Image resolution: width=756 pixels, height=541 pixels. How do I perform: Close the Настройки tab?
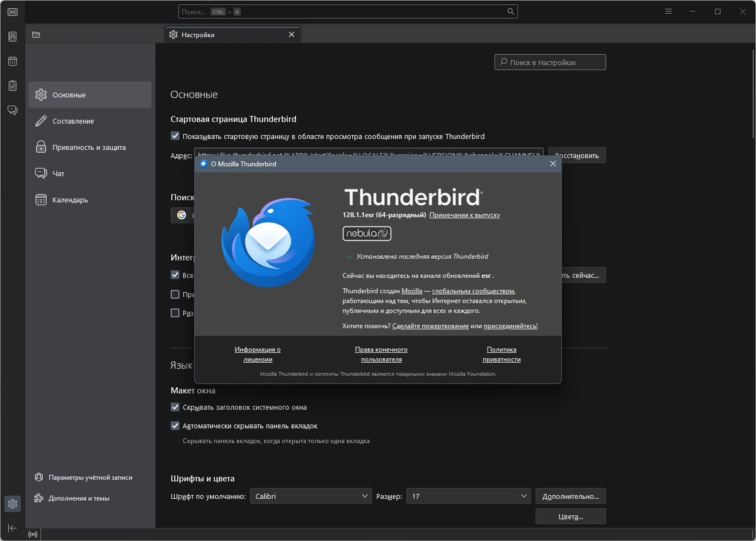(x=291, y=35)
